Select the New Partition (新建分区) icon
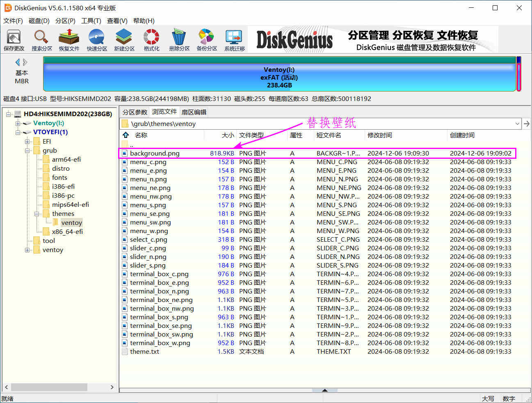 (124, 40)
